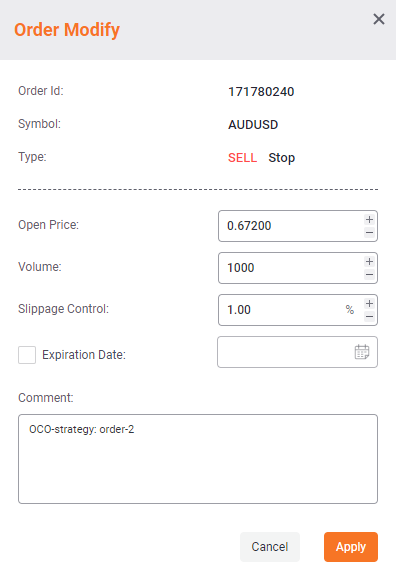The image size is (396, 572).
Task: Decrease the Open Price with the minus stepper
Action: coord(369,232)
